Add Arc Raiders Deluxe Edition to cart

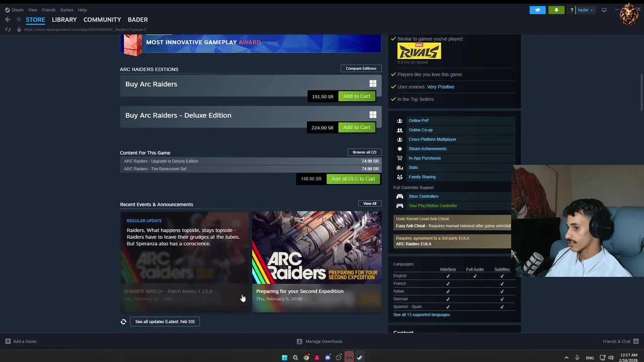(x=357, y=127)
